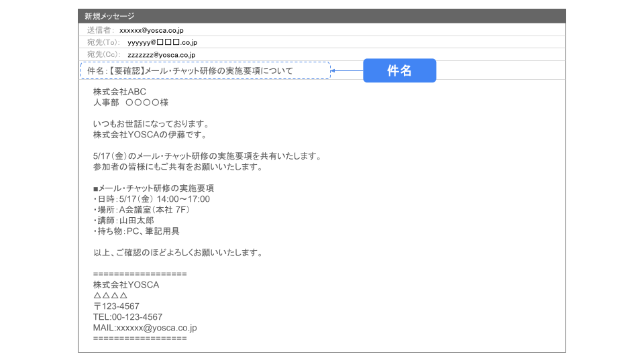Click the 送信者 sender address field

coord(152,30)
